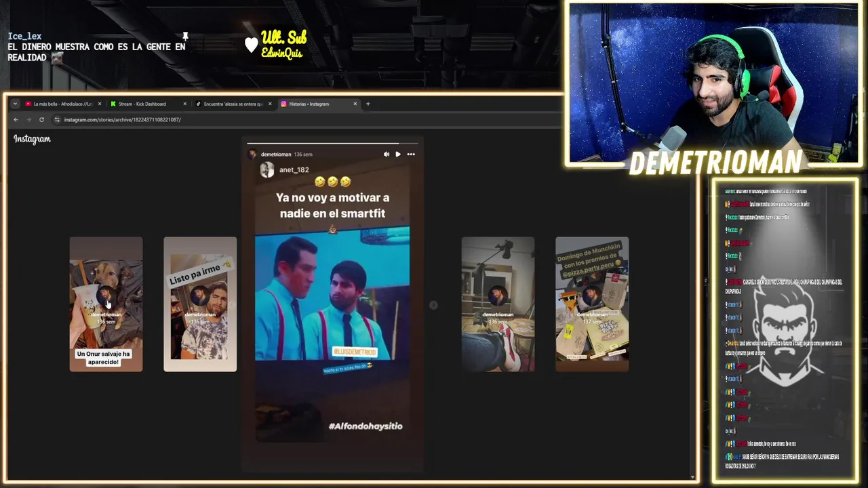Open the story thumbnail with feet on table
This screenshot has height=488, width=868.
tap(498, 304)
